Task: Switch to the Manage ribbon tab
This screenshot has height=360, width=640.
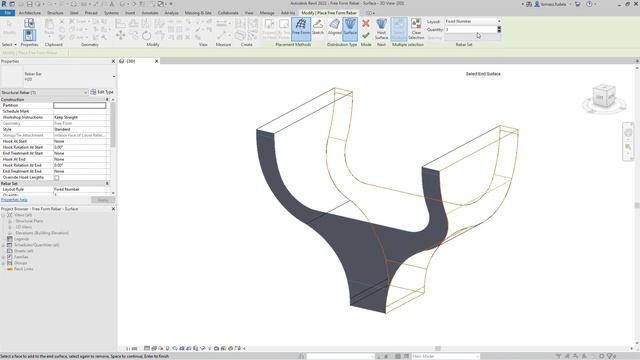Action: click(x=267, y=13)
